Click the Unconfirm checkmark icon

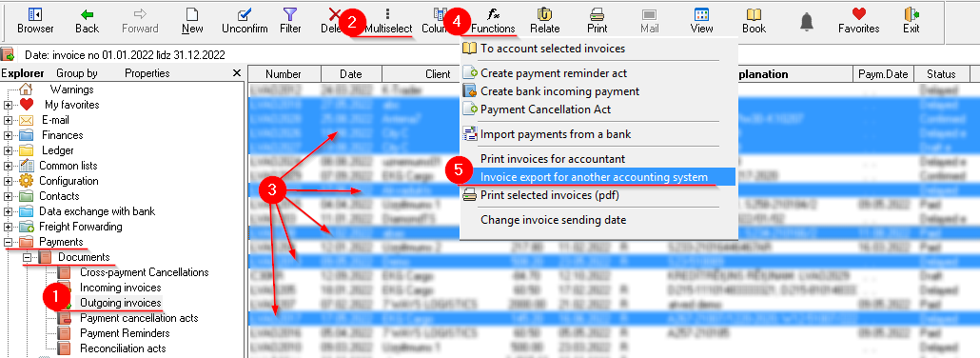pyautogui.click(x=245, y=21)
